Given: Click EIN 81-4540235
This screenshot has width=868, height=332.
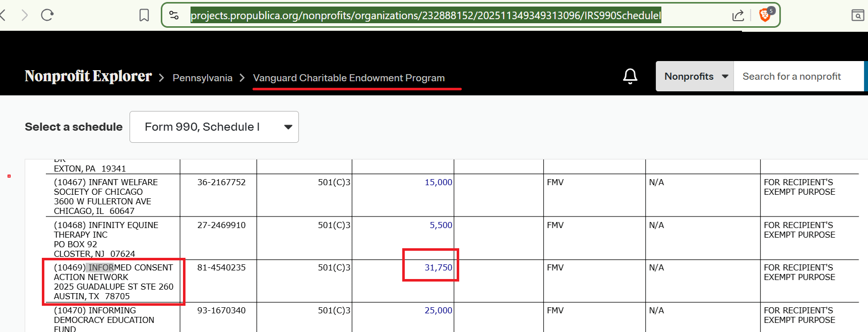Looking at the screenshot, I should (221, 267).
